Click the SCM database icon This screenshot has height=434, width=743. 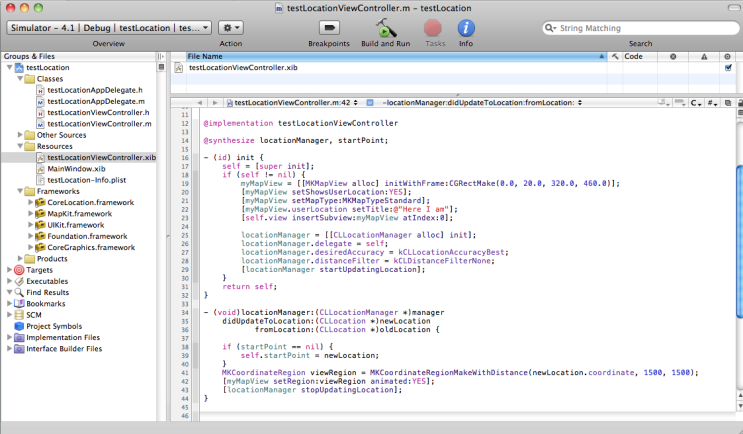[x=19, y=315]
